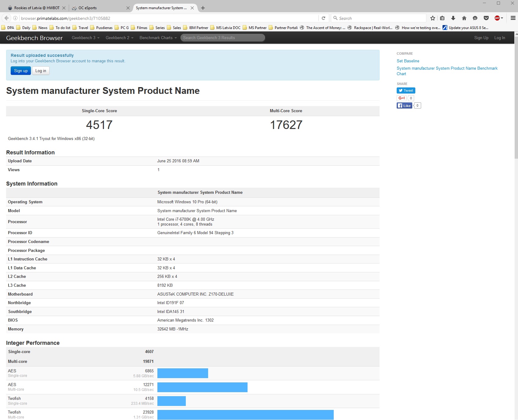Viewport: 518px width, 420px height.
Task: Open the IBM Partner bookmarks folder
Action: [x=196, y=28]
